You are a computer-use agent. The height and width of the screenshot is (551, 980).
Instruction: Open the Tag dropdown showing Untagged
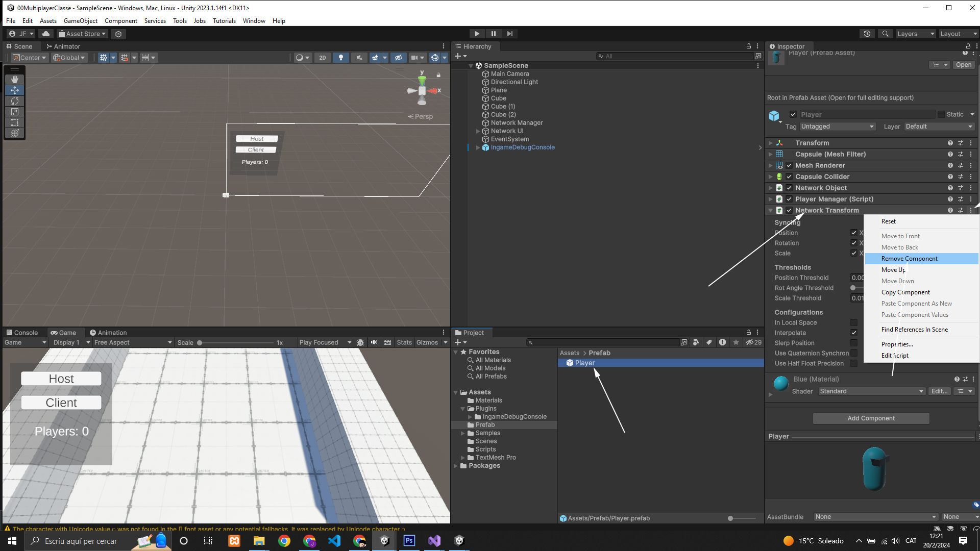coord(837,127)
